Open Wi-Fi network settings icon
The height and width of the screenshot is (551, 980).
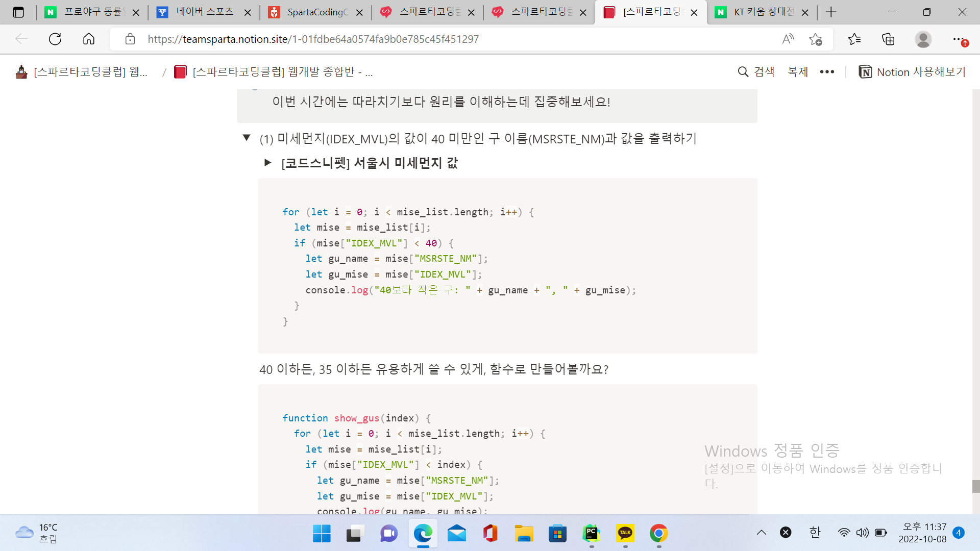click(x=844, y=533)
